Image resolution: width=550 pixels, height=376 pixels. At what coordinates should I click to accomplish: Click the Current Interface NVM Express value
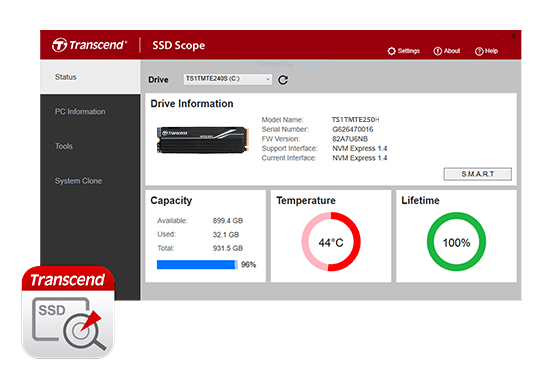(360, 158)
